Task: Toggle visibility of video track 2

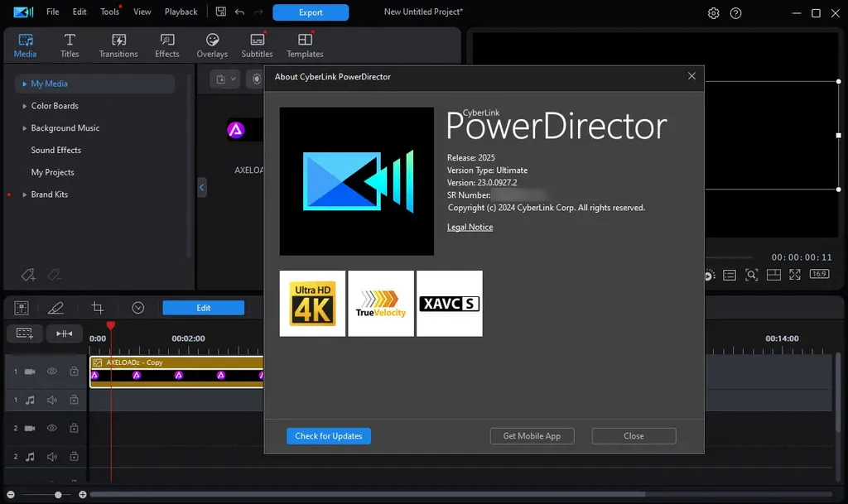Action: [x=52, y=428]
